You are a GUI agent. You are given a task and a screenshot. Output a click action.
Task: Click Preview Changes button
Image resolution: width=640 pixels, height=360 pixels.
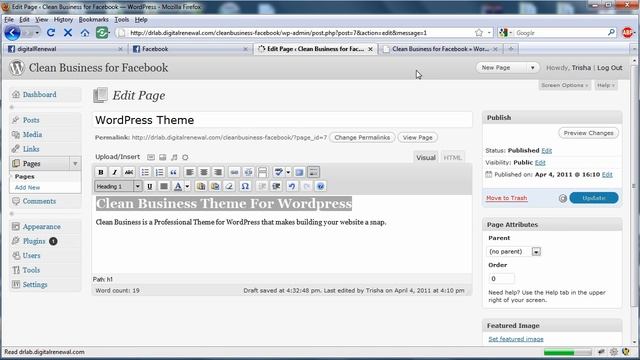[589, 133]
